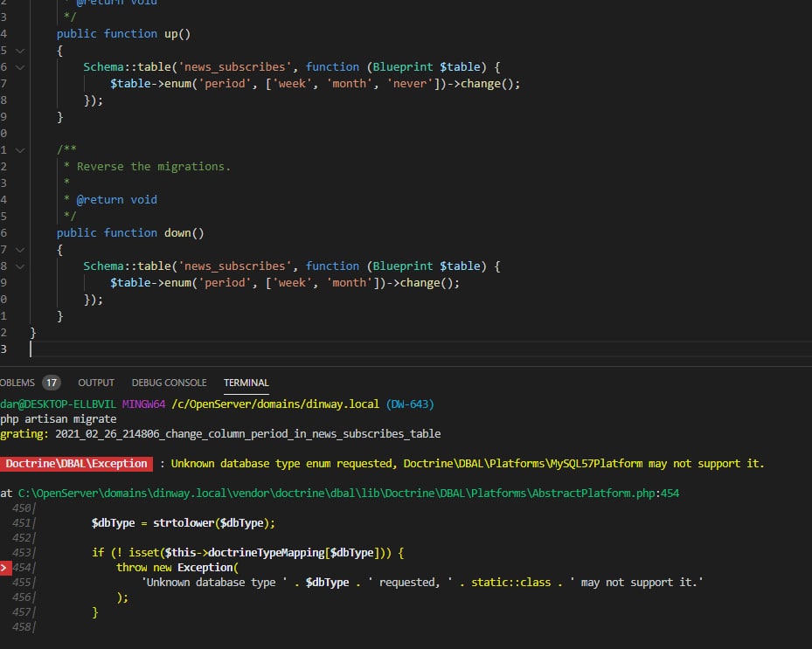Click 'throw new Exception(' terminal line
The image size is (812, 649).
177,568
